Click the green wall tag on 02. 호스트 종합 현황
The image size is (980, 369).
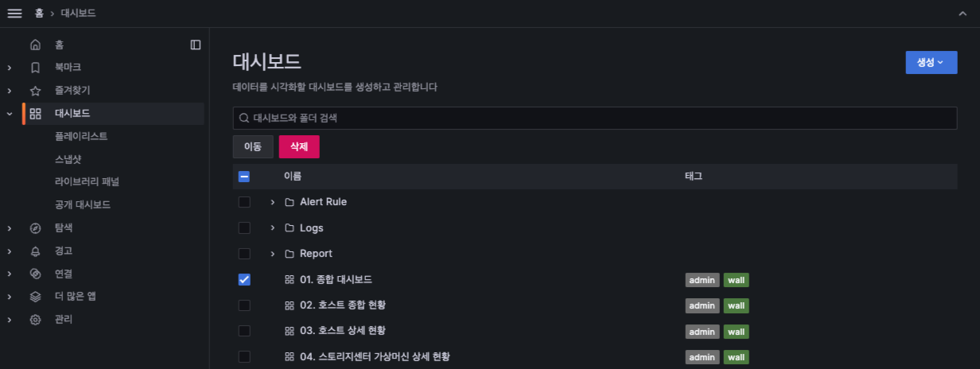(x=736, y=305)
